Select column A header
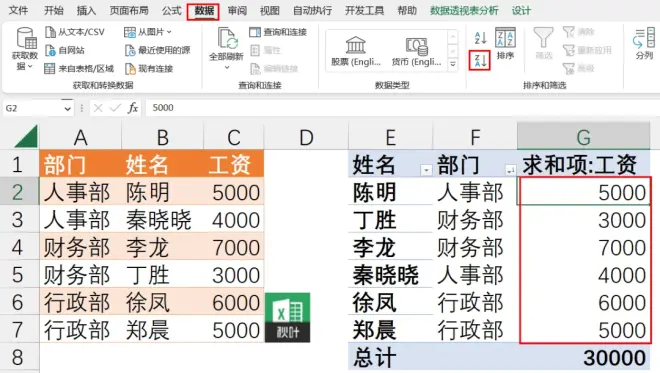660x373 pixels. point(80,136)
